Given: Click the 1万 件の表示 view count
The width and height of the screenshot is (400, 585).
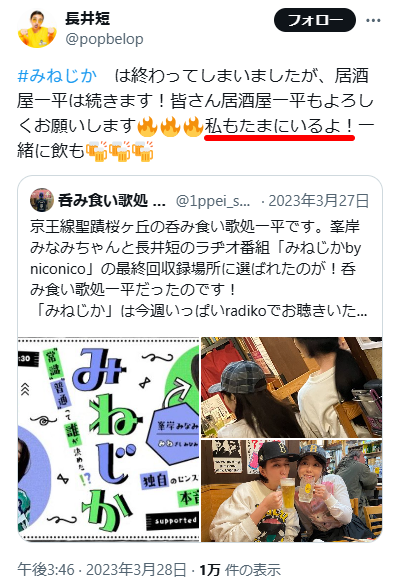Looking at the screenshot, I should click(x=240, y=570).
